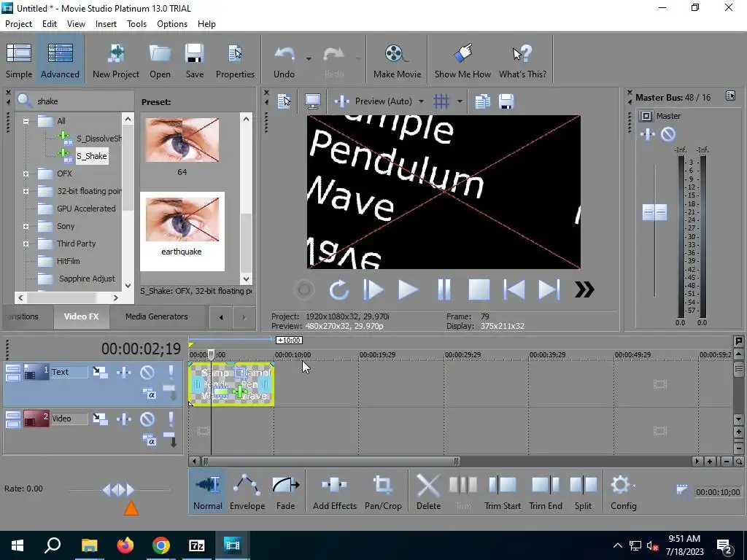Image resolution: width=747 pixels, height=560 pixels.
Task: Open Undo history dropdown arrow
Action: pos(309,59)
